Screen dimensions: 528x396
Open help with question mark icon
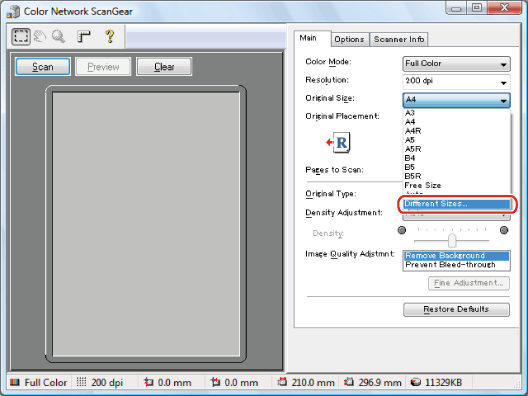(x=110, y=36)
